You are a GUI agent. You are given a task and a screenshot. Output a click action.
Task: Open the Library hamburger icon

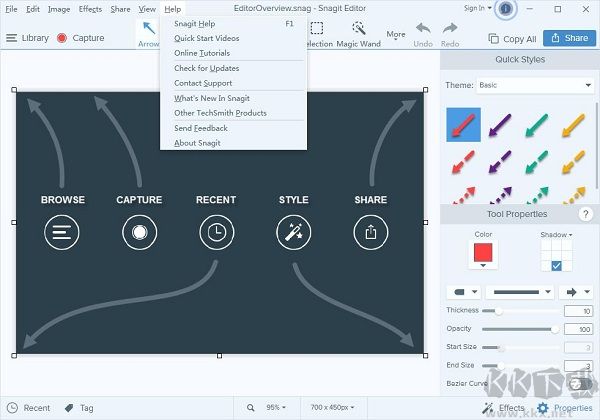pyautogui.click(x=11, y=38)
